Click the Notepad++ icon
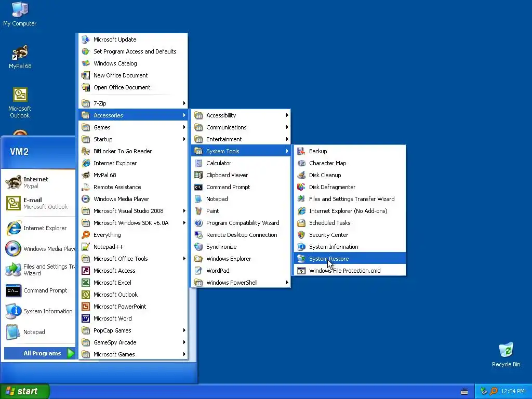Screen dimensions: 532x399 tap(86, 247)
